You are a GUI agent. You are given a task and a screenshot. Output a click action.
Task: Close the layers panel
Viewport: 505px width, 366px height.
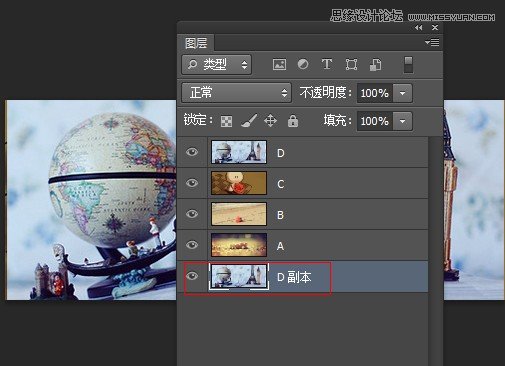tap(435, 28)
